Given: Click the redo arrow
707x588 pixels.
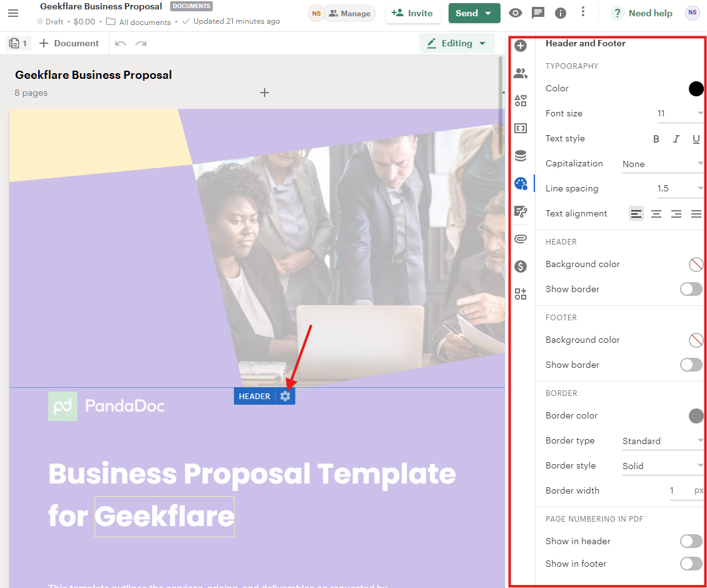Looking at the screenshot, I should click(141, 43).
